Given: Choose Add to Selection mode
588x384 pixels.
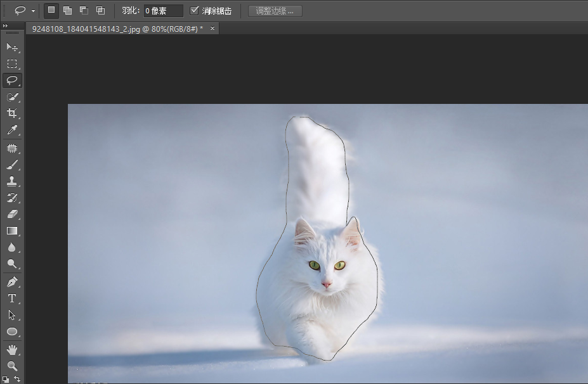Looking at the screenshot, I should coord(68,11).
